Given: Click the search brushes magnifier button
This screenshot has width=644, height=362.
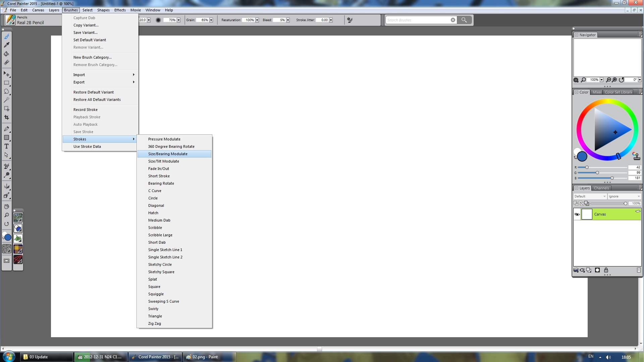Looking at the screenshot, I should (464, 20).
